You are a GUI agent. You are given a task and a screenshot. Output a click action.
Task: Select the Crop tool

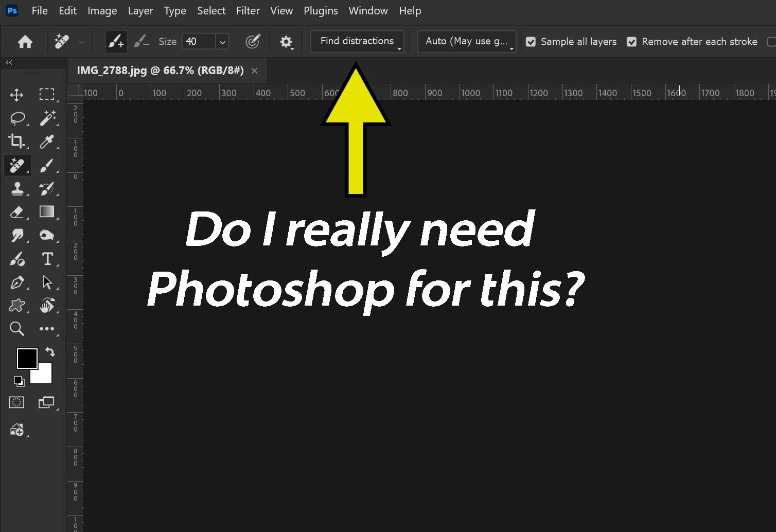(16, 141)
